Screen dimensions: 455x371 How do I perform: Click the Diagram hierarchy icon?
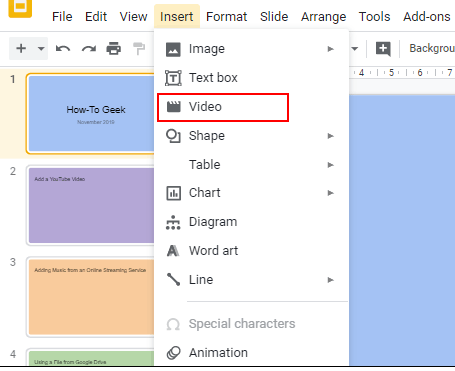173,222
